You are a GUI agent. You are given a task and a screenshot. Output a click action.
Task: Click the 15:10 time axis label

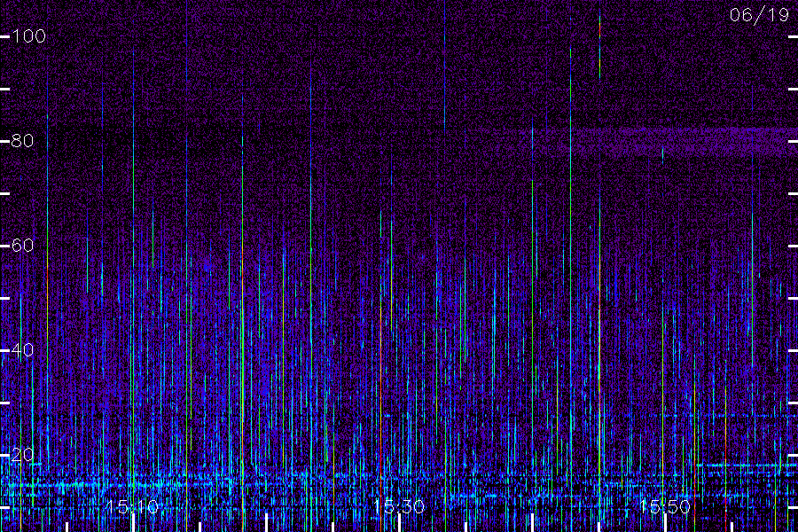point(132,507)
